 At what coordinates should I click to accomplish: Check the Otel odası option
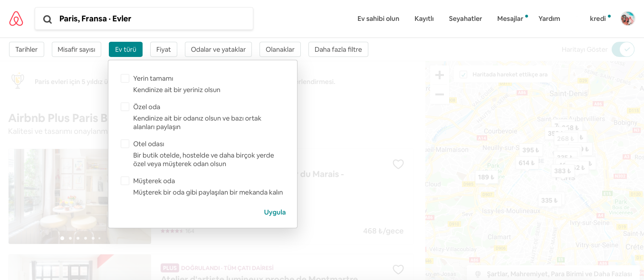click(125, 144)
